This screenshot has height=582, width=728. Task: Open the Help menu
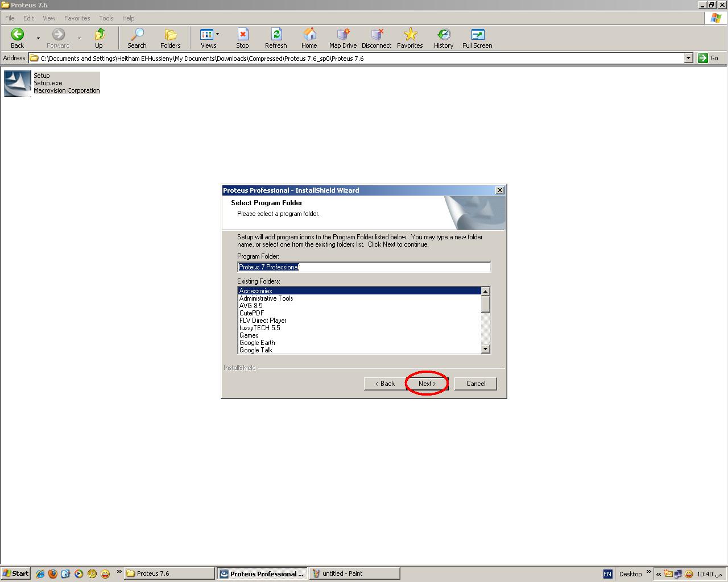pos(129,18)
